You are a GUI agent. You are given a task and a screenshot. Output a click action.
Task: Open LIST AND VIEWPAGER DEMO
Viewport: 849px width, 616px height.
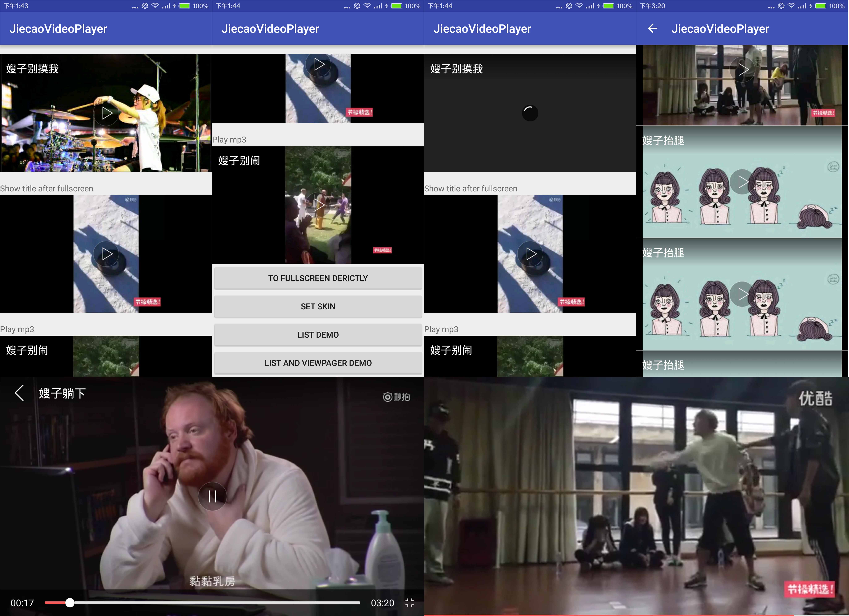[318, 363]
